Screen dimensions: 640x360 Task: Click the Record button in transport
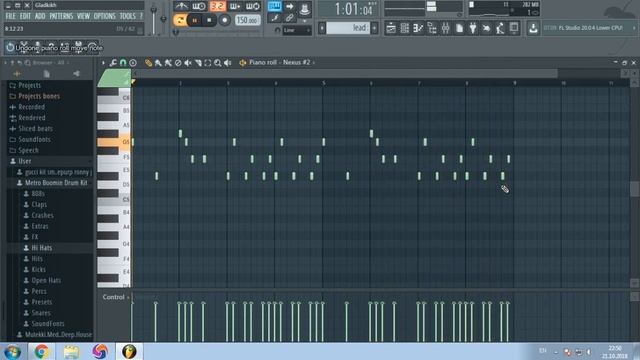click(224, 20)
